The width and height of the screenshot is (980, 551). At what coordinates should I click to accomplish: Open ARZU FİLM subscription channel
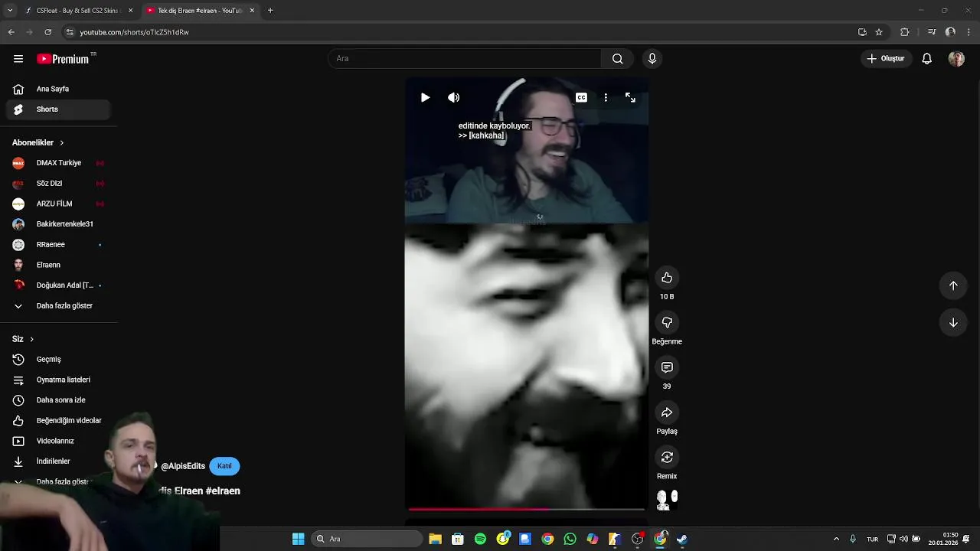58,204
